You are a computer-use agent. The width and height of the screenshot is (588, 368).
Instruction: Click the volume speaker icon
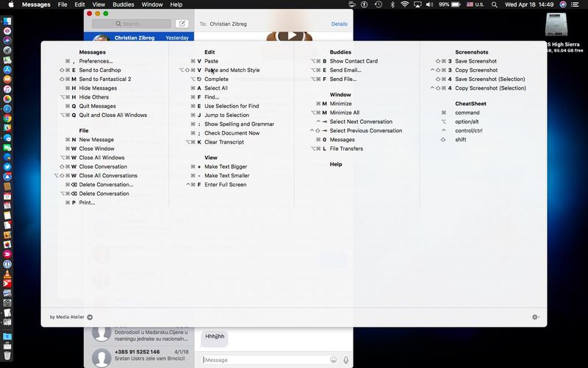pyautogui.click(x=429, y=4)
